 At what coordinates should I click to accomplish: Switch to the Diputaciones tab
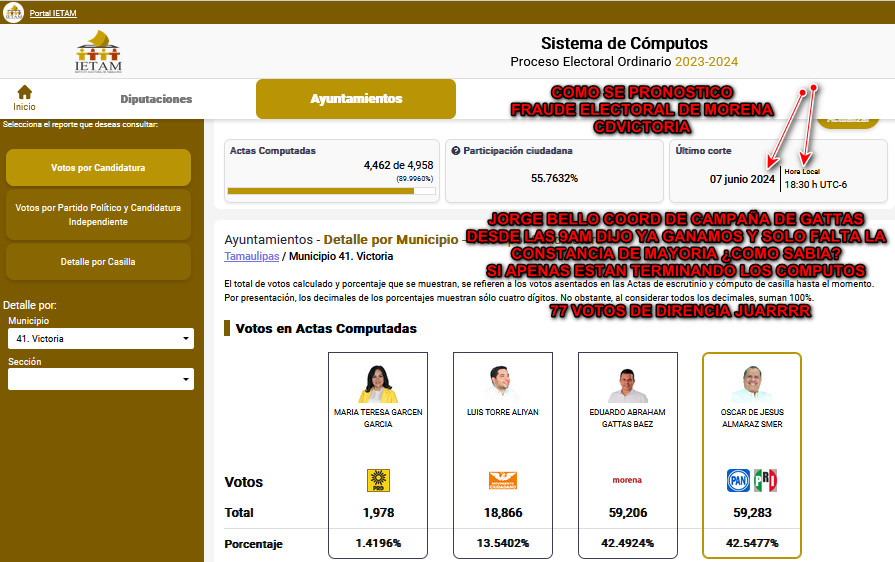pyautogui.click(x=156, y=99)
